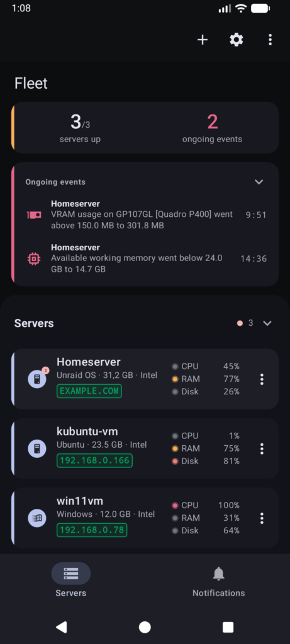Tap the GPU icon beside VRAM usage event
The width and height of the screenshot is (290, 644).
click(34, 215)
